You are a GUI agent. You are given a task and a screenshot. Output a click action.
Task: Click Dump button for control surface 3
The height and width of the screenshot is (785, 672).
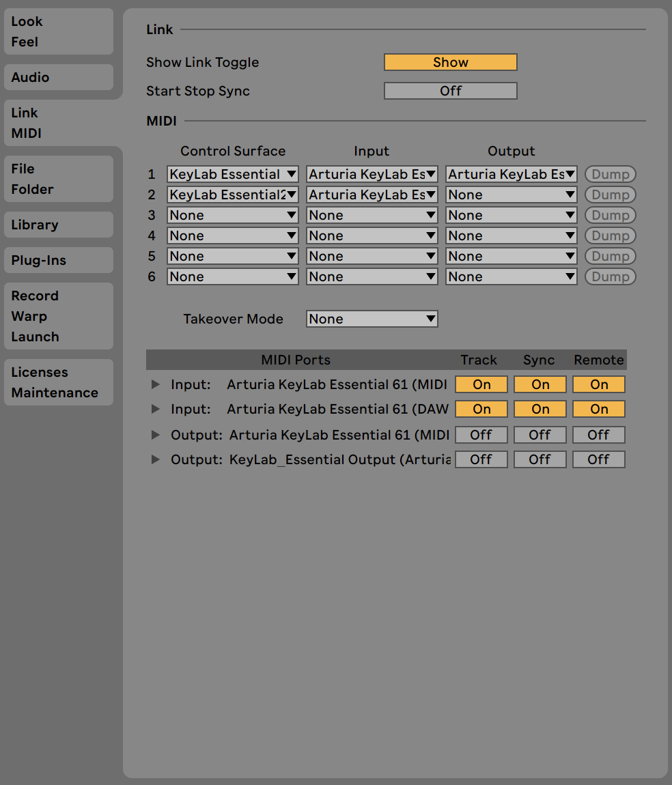611,215
